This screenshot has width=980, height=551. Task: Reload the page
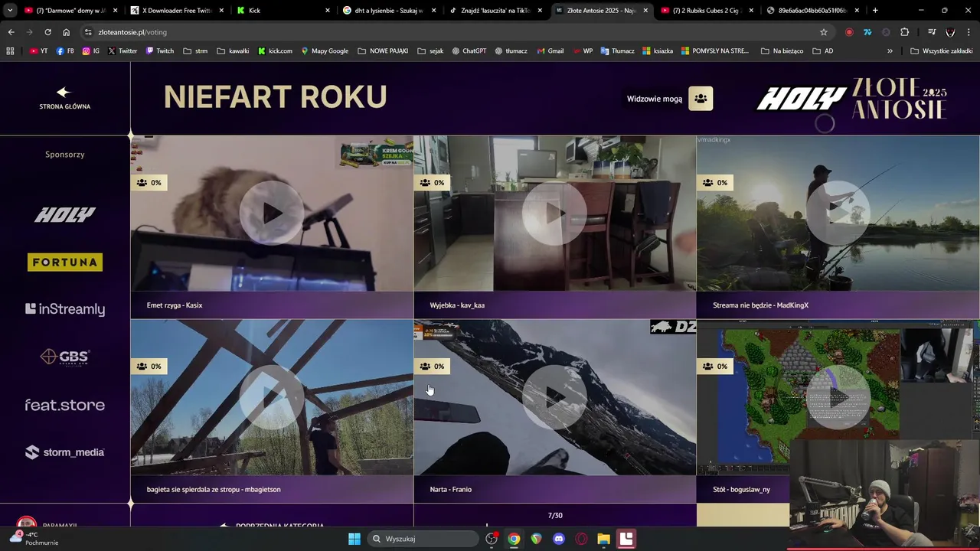click(47, 32)
